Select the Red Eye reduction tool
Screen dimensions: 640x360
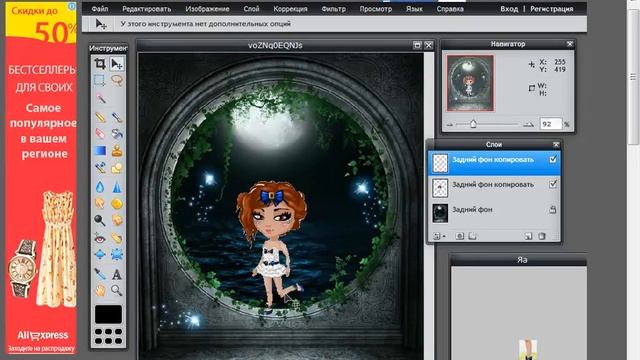click(x=100, y=238)
